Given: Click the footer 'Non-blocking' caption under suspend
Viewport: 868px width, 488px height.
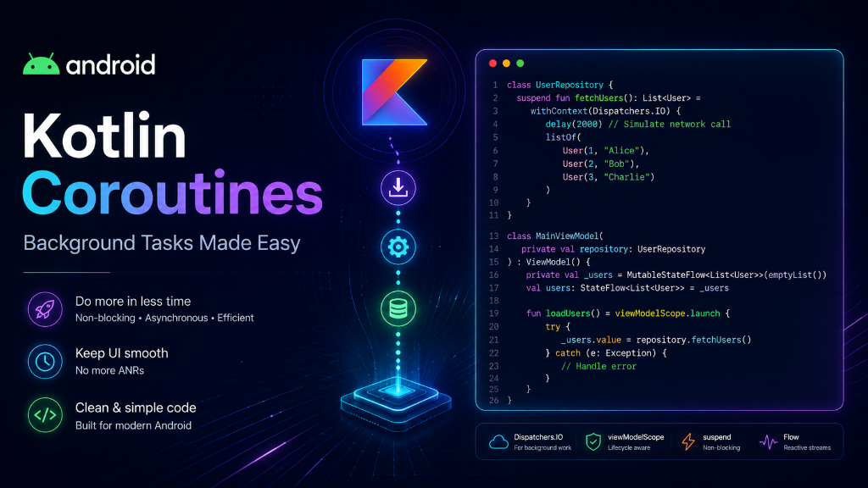Looking at the screenshot, I should pos(721,447).
